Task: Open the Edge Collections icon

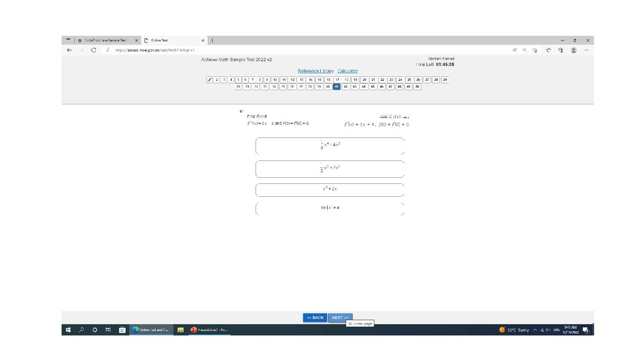Action: pos(561,50)
